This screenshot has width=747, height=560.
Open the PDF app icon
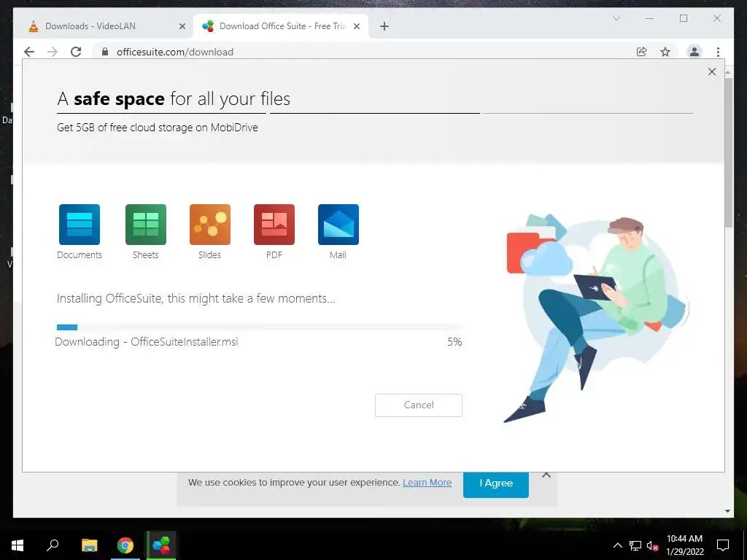[x=274, y=225]
